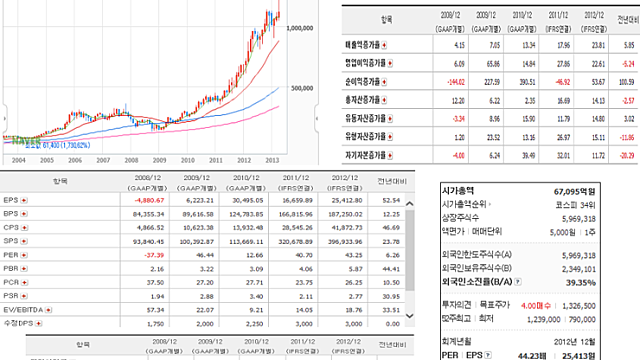Open the CPS row plus icon
The height and width of the screenshot is (360, 640).
pos(24,227)
